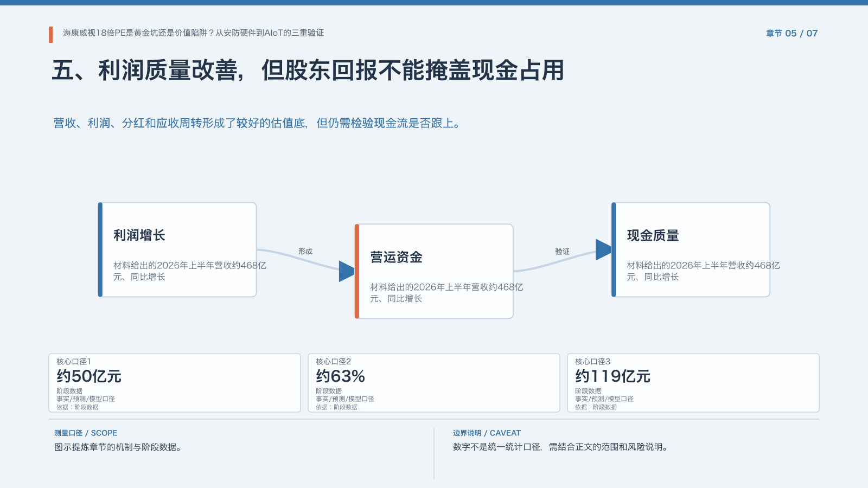Click the chapter indicator 章节 05 / 07
This screenshot has width=868, height=488.
click(x=792, y=33)
